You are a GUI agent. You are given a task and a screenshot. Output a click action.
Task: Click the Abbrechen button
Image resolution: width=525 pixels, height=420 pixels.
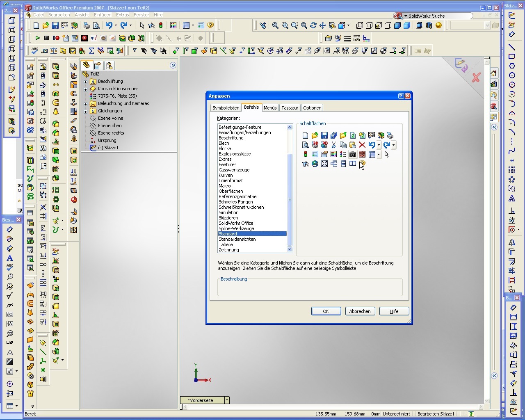pyautogui.click(x=360, y=311)
